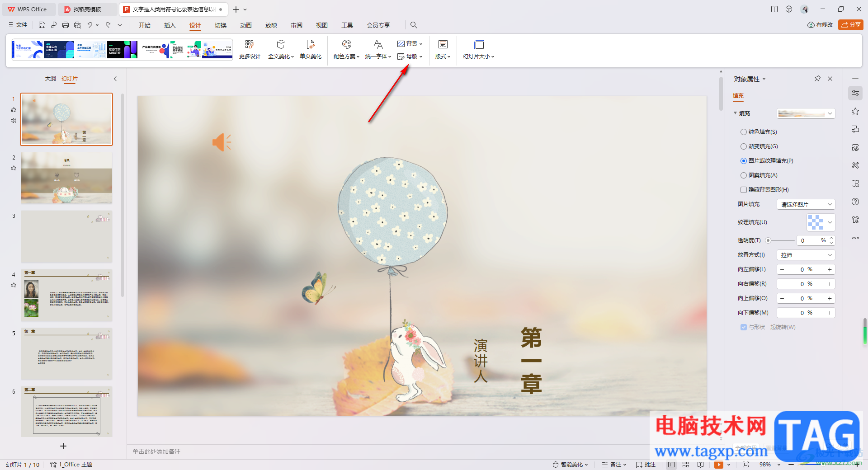Open the 动画 animation tab
This screenshot has height=470, width=868.
(246, 25)
